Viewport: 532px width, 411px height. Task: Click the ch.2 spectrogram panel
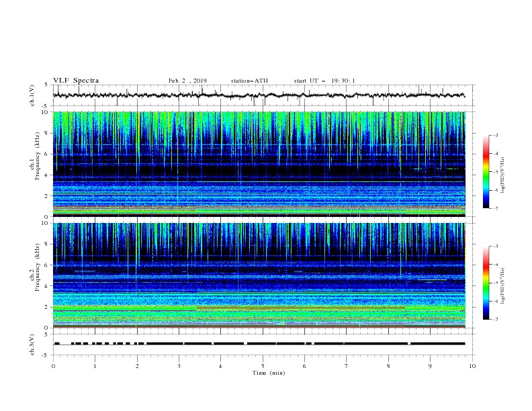pos(259,275)
